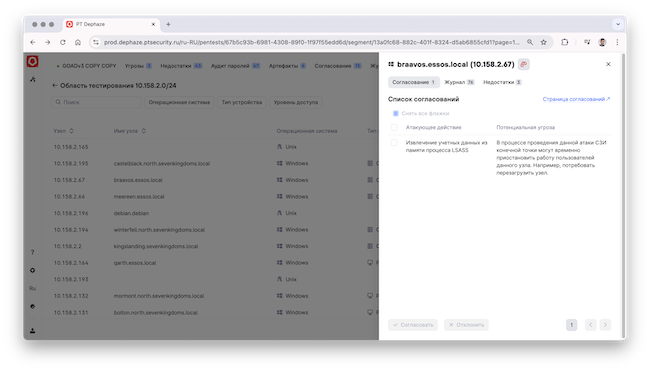Open the browser extensions puzzle icon
Viewport: 650px width, 371px height.
tap(565, 42)
